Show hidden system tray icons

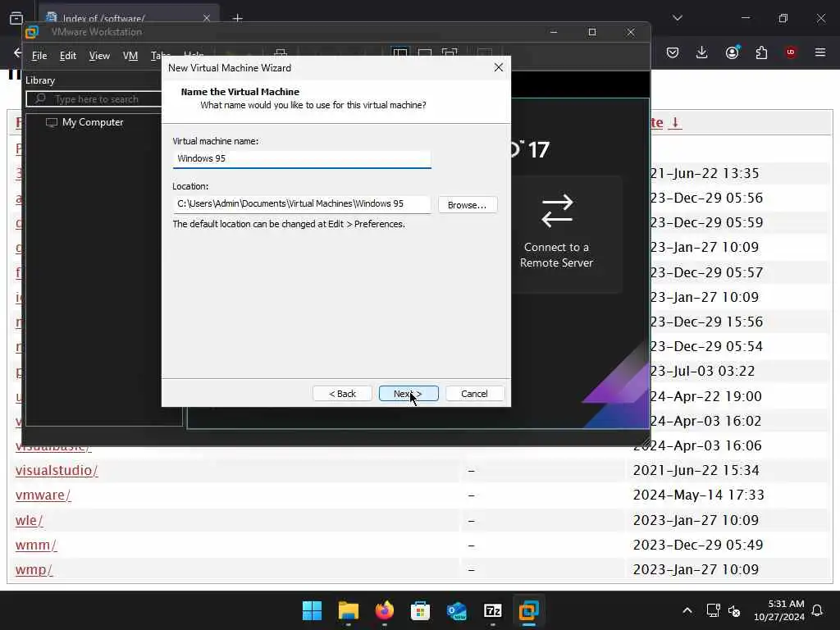pos(687,610)
